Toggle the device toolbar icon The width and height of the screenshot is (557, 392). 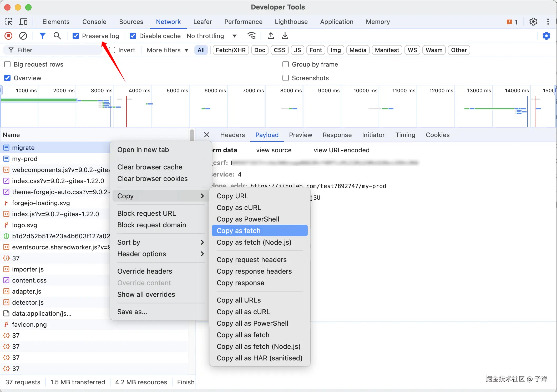pos(23,22)
